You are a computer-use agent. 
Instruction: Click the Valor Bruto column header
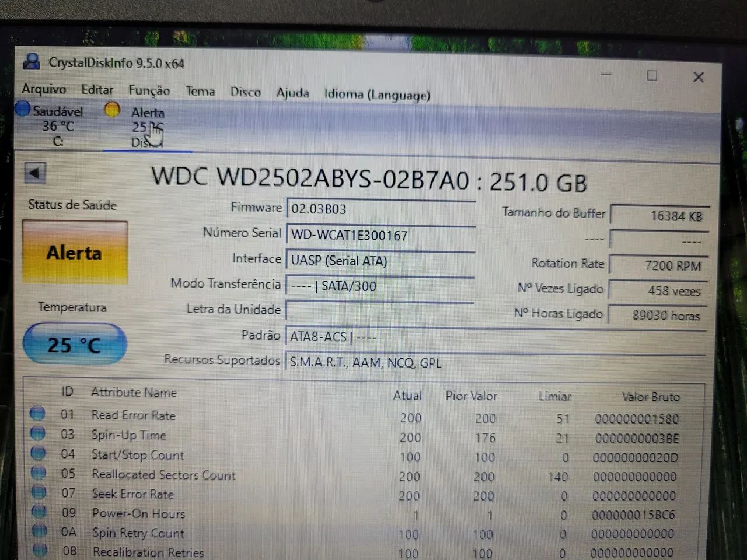651,397
